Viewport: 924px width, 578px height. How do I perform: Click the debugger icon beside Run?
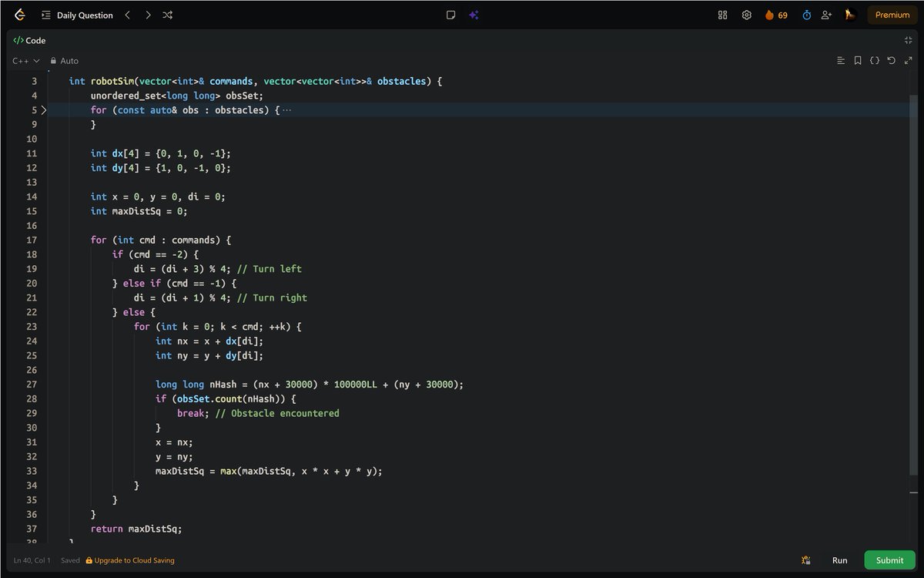805,560
